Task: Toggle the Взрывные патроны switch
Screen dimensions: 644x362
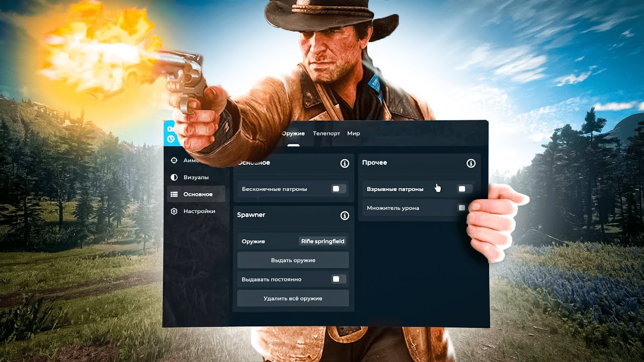Action: [x=464, y=189]
